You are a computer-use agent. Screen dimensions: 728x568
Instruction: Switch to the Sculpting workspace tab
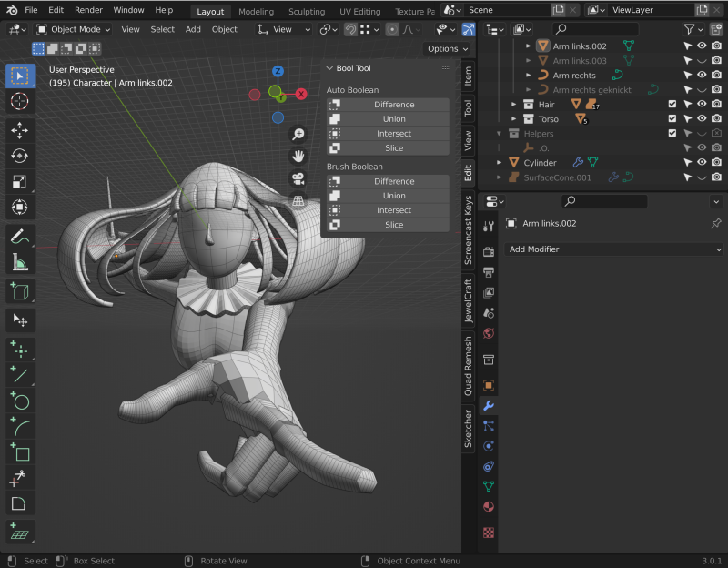click(x=307, y=12)
